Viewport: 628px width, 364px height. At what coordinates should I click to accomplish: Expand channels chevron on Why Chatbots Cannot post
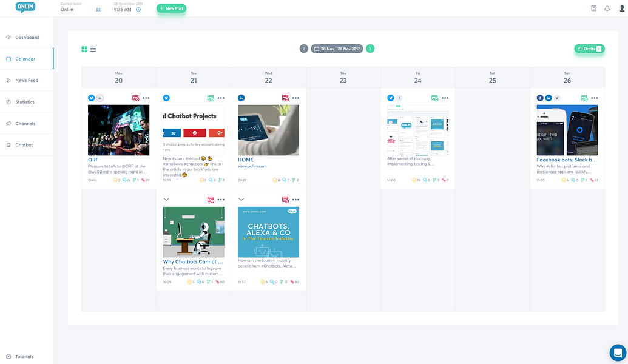tap(166, 200)
